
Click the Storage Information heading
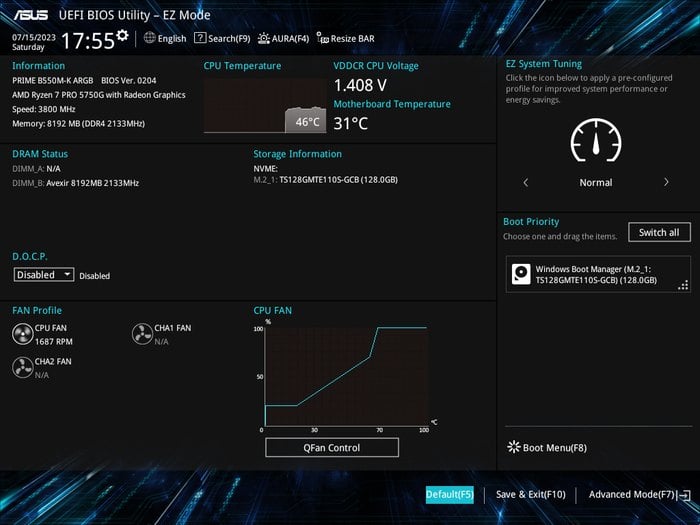point(298,154)
